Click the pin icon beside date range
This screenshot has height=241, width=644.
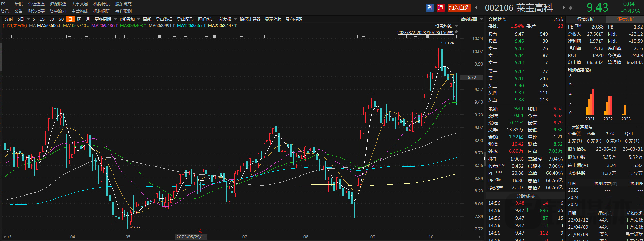pos(456,32)
